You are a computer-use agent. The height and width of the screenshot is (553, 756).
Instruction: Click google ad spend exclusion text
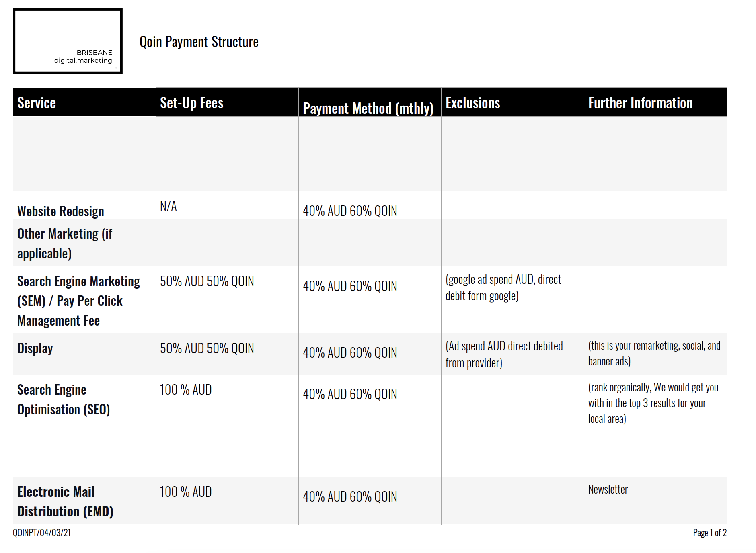point(503,287)
